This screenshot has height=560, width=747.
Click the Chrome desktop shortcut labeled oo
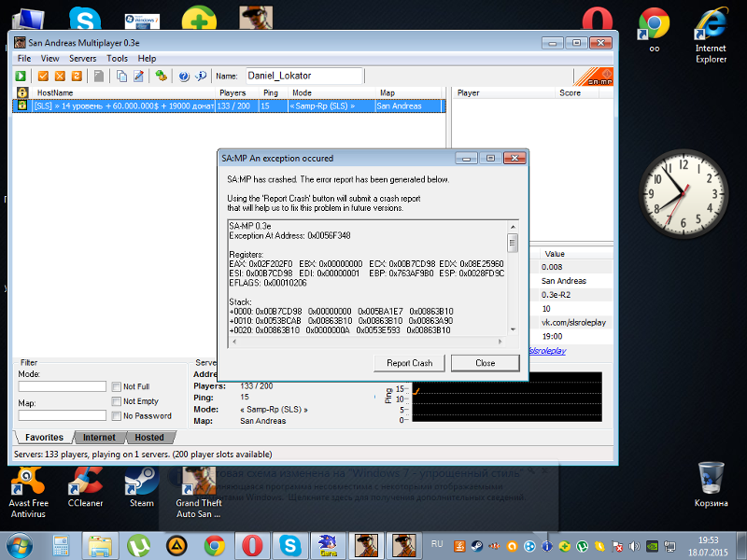click(x=655, y=30)
